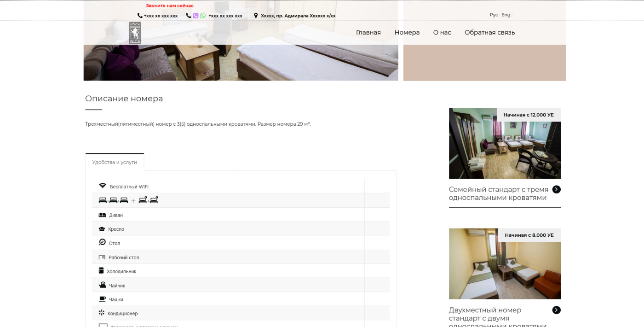Click the first phone number +xxx xx xxx xxx
The width and height of the screenshot is (644, 327).
pyautogui.click(x=161, y=16)
